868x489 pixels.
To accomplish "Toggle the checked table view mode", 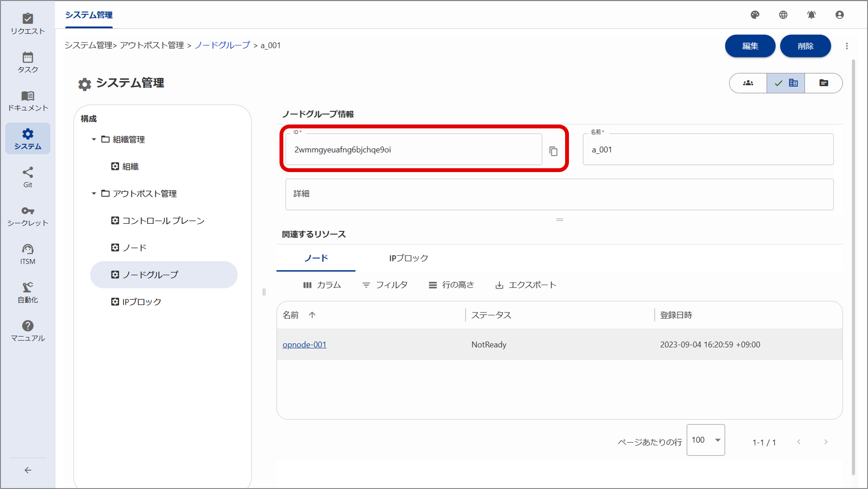I will click(x=785, y=83).
